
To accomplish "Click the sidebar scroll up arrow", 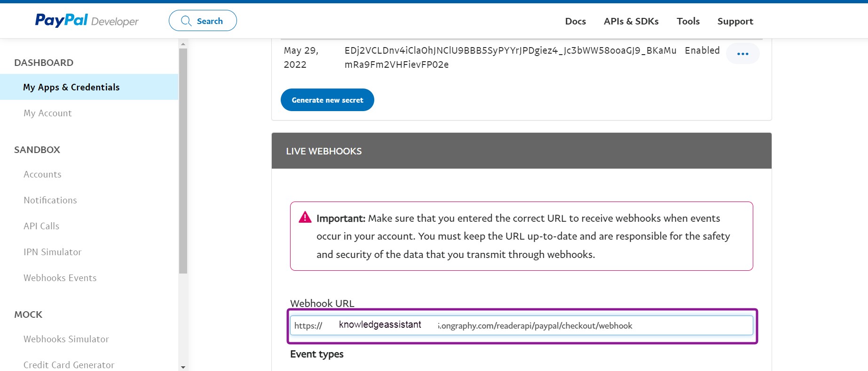I will [183, 44].
